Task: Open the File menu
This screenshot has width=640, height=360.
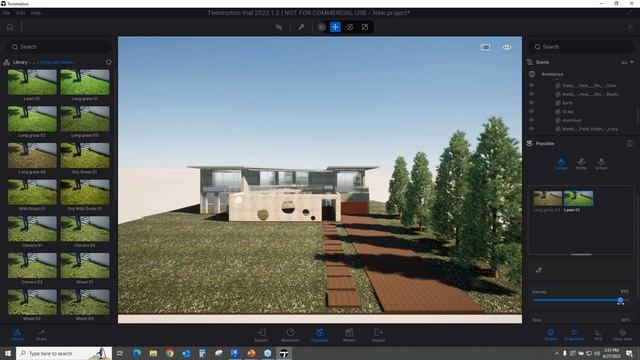Action: click(6, 13)
